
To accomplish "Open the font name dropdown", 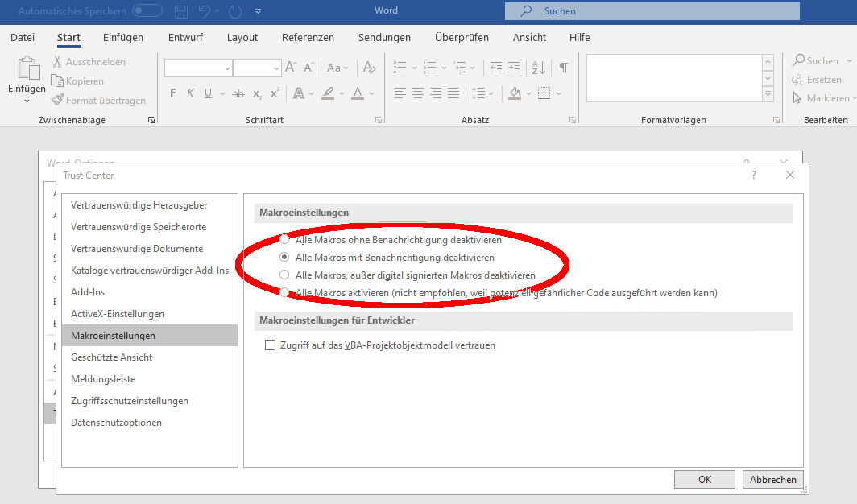I will point(226,68).
